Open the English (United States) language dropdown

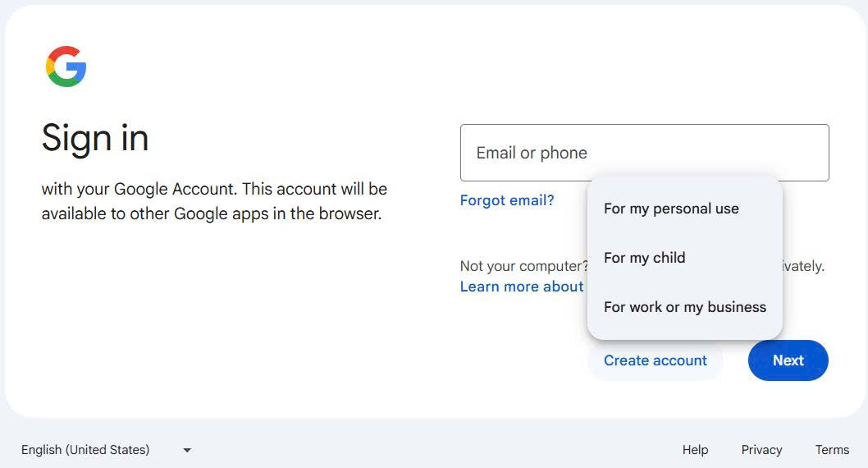(85, 450)
